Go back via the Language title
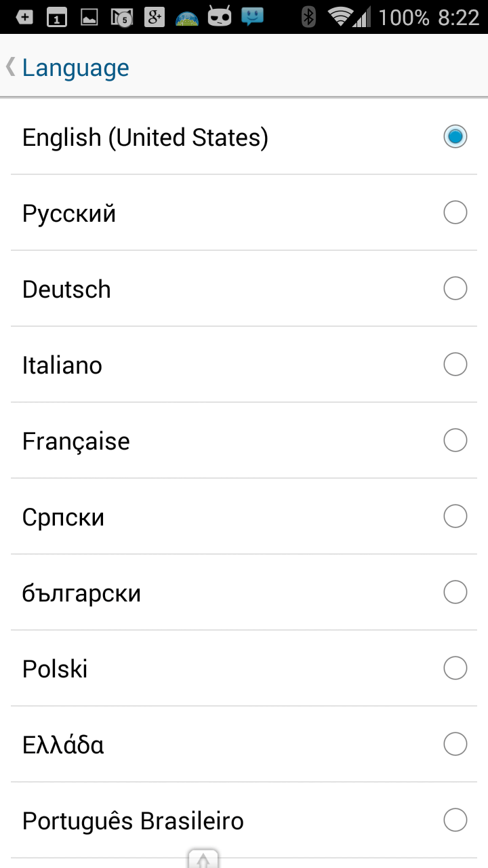The height and width of the screenshot is (868, 488). [75, 68]
